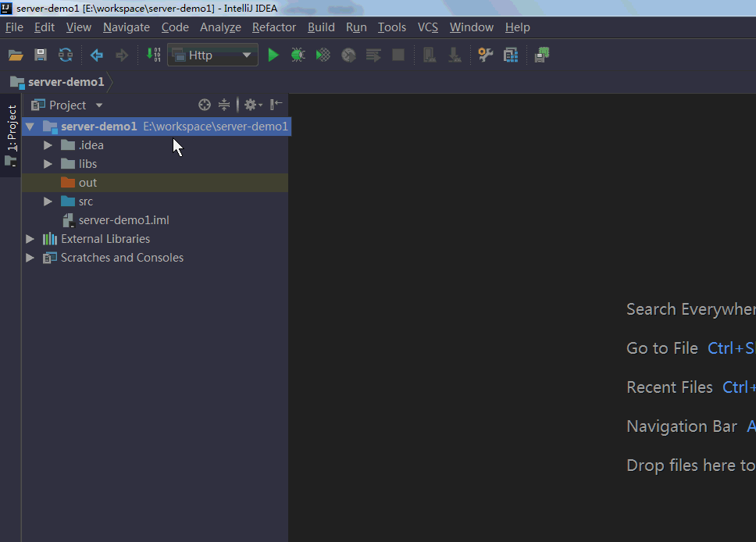
Task: Open the Tools menu
Action: coord(392,27)
